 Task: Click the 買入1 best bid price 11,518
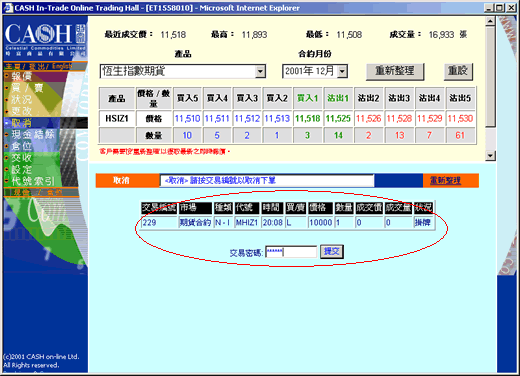tap(307, 118)
